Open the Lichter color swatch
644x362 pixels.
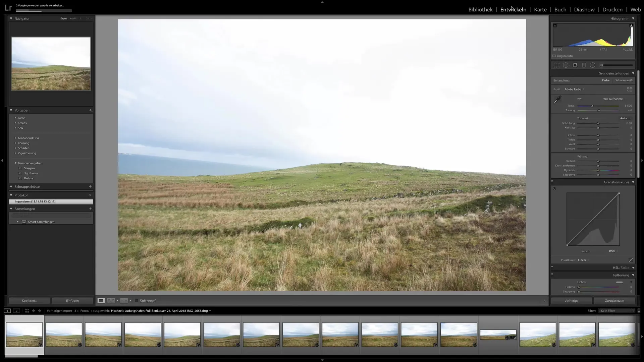coord(620,282)
